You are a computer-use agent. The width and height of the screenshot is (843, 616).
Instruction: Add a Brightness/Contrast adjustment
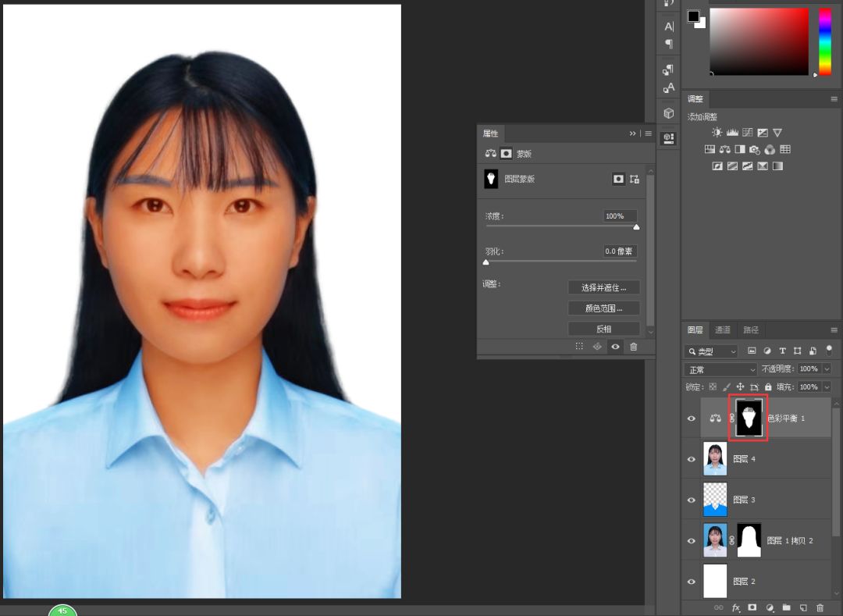point(717,133)
